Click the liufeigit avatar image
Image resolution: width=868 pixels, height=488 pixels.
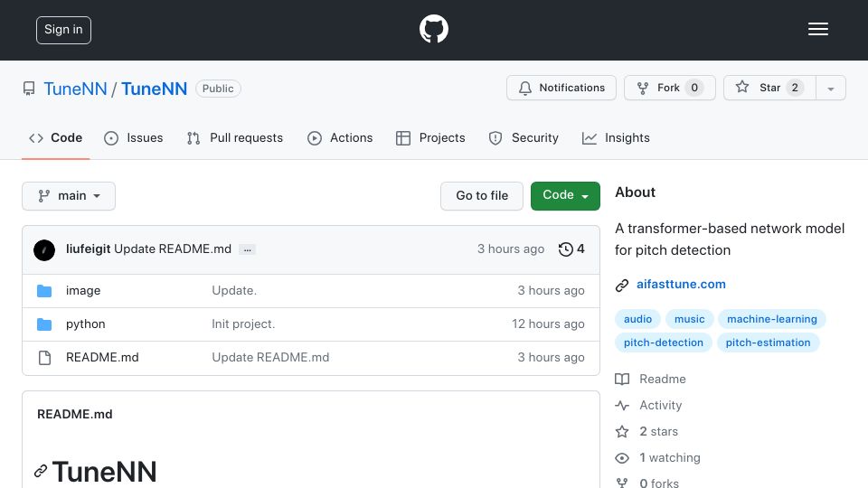click(x=44, y=249)
